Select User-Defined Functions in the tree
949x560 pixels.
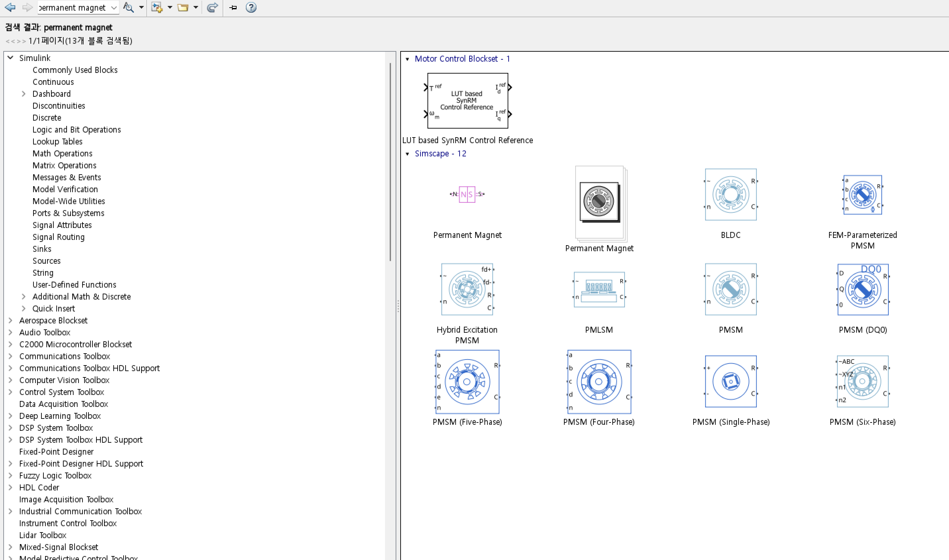74,285
